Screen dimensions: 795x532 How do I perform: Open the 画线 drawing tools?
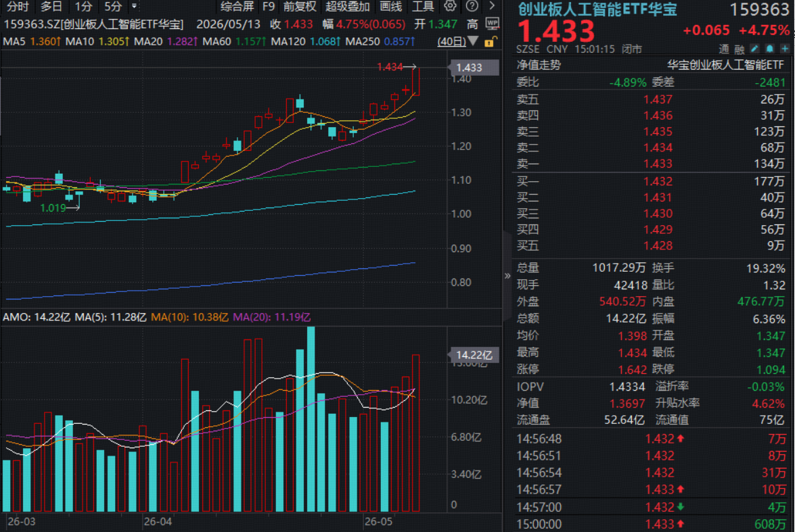tap(391, 7)
